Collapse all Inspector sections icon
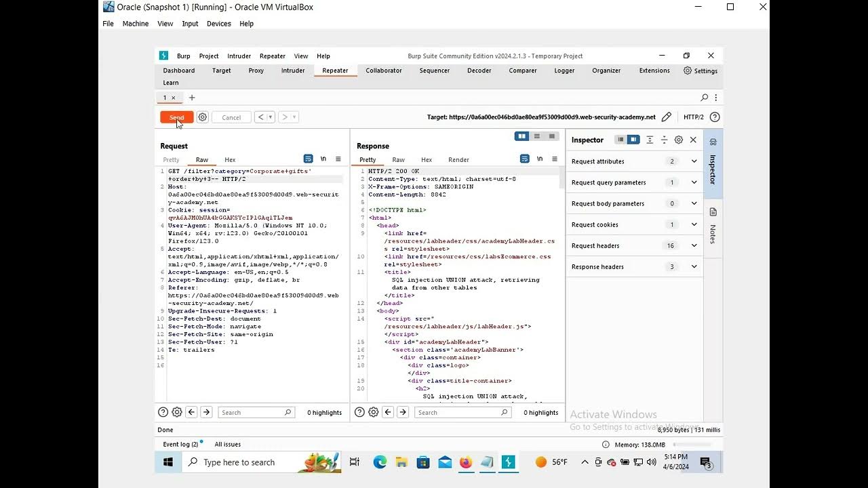The width and height of the screenshot is (868, 488). [x=665, y=140]
